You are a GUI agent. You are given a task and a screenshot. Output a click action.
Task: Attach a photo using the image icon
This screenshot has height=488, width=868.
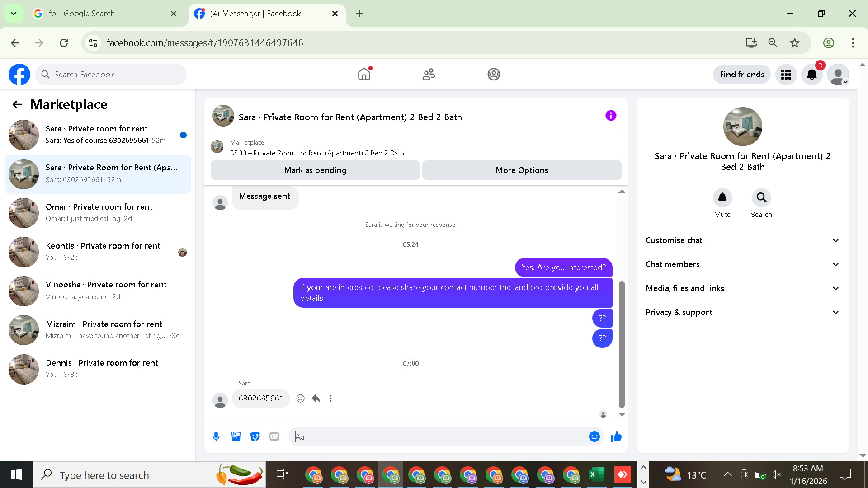click(236, 436)
